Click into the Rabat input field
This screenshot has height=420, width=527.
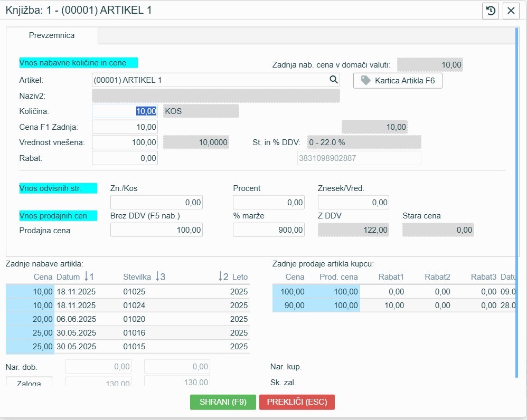coord(125,158)
